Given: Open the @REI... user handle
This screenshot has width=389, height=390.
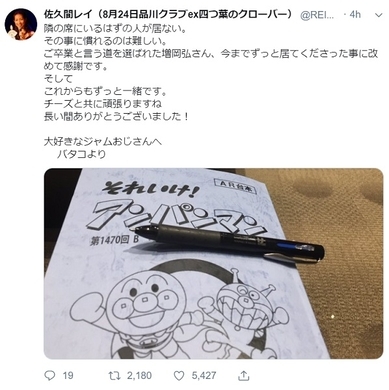Looking at the screenshot, I should point(318,15).
